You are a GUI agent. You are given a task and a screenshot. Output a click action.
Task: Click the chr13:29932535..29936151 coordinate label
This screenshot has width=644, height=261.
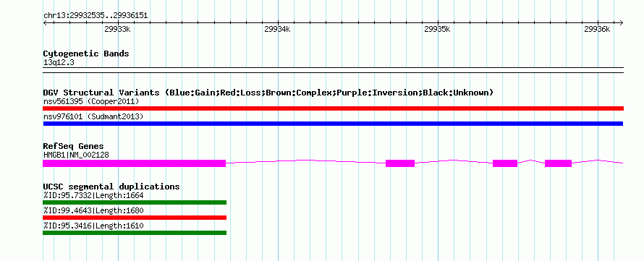click(96, 16)
